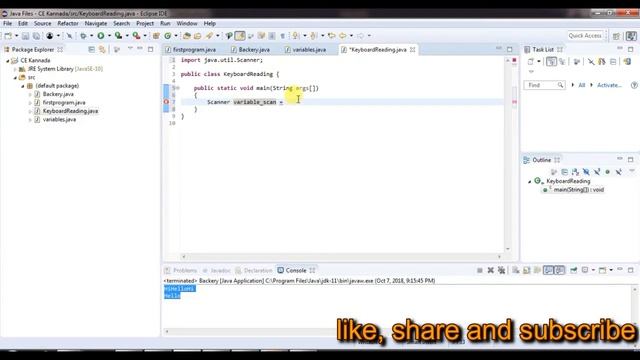The width and height of the screenshot is (640, 360).
Task: Collapse the src folder
Action: (x=15, y=78)
